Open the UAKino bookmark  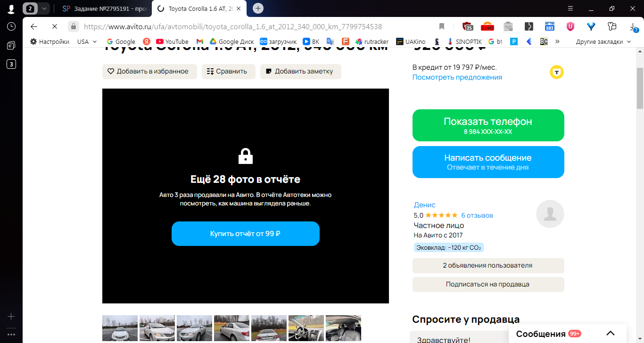[x=411, y=41]
